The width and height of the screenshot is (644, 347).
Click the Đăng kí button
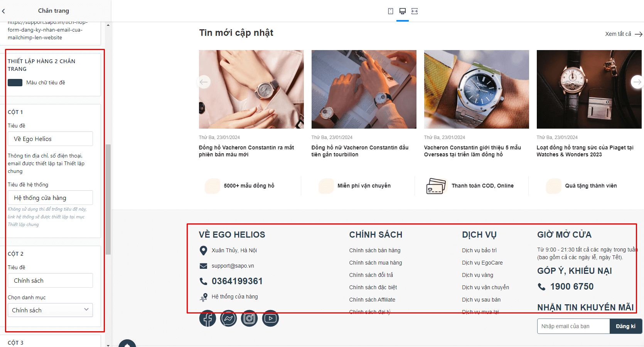tap(625, 326)
